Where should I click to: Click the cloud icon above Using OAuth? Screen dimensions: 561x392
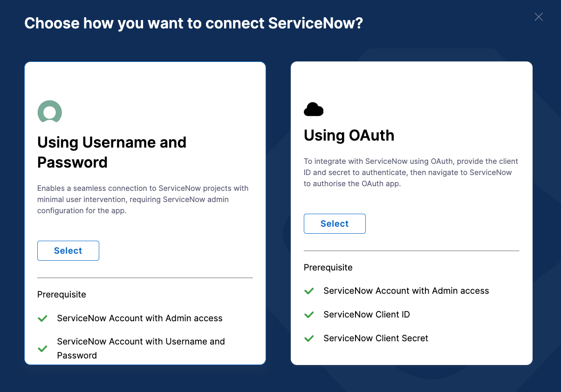pyautogui.click(x=314, y=109)
